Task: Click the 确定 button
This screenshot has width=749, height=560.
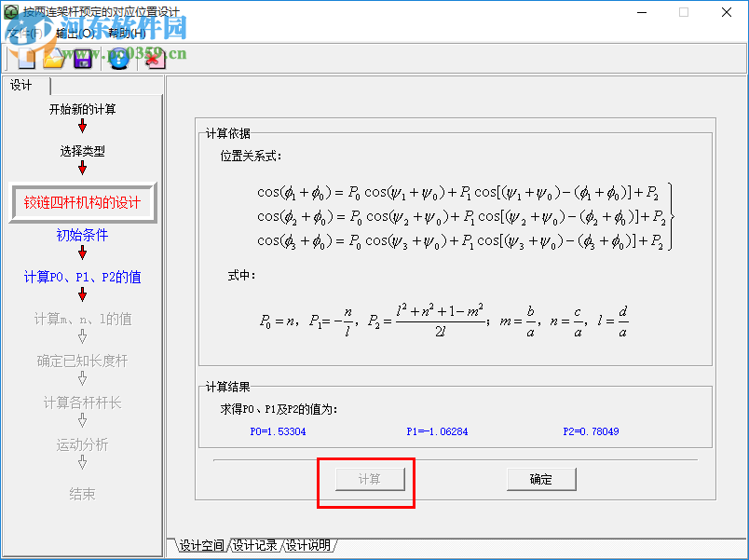Action: click(541, 479)
